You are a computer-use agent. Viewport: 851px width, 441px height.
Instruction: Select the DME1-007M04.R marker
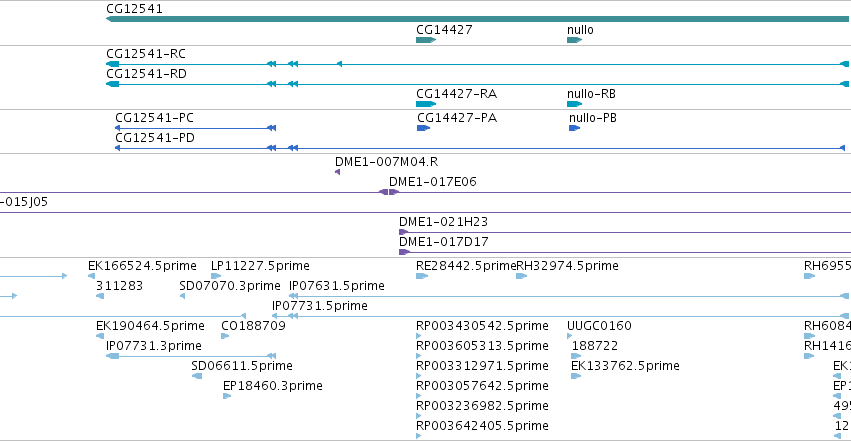tap(338, 172)
